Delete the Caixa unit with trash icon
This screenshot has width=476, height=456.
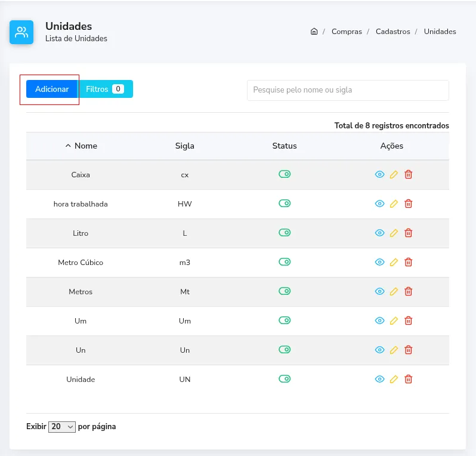pos(409,174)
